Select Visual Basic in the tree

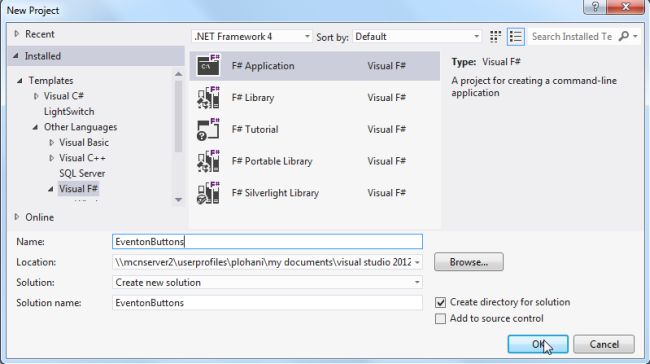click(x=84, y=142)
